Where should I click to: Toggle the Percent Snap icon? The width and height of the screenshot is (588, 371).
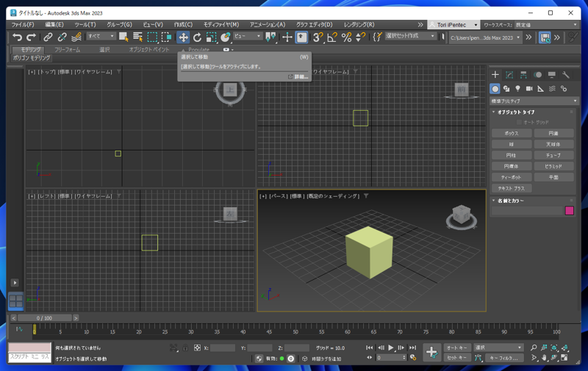(x=346, y=37)
